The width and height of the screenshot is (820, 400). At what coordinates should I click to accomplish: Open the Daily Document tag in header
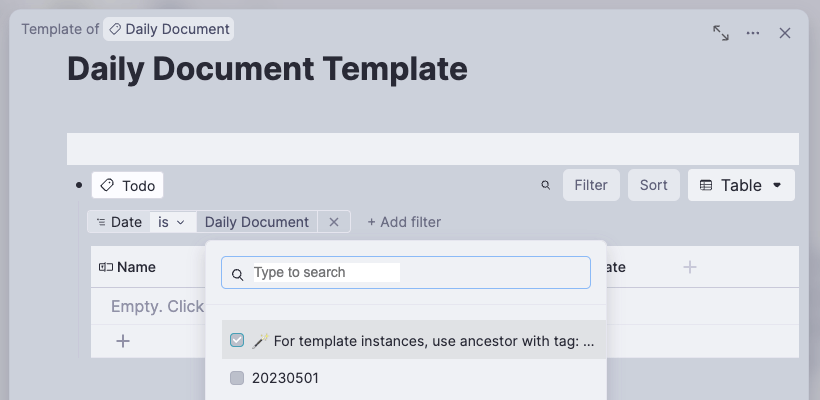[169, 29]
